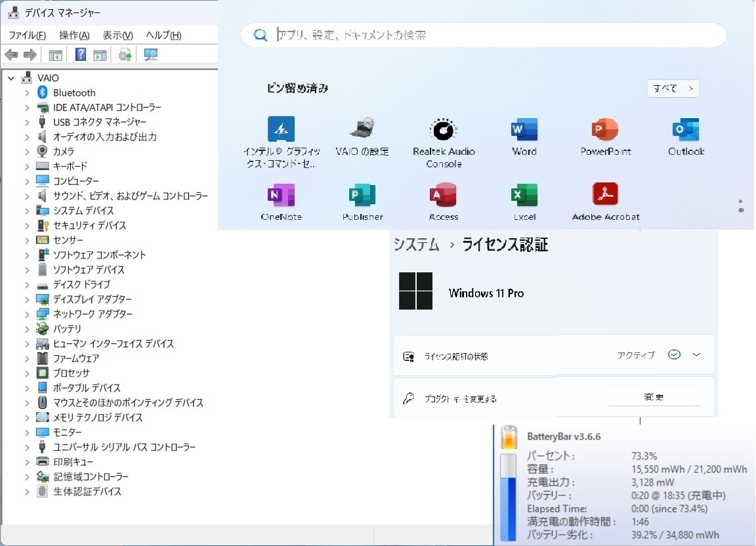Click the key icon beside product key change

pos(409,398)
